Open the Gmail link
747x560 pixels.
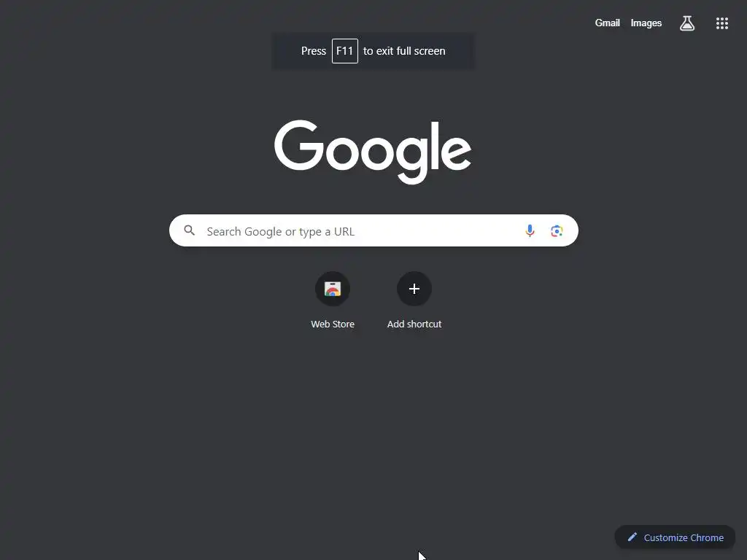[607, 23]
